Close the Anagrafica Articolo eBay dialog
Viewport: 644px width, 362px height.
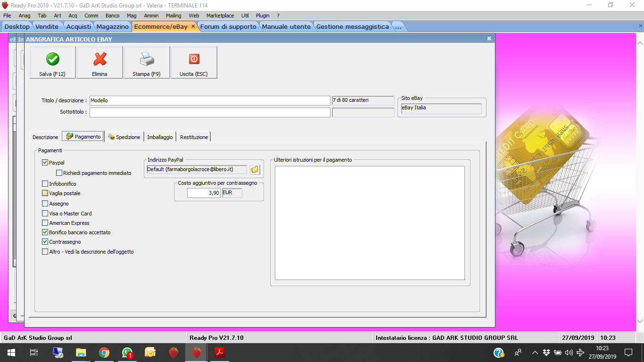[x=489, y=39]
